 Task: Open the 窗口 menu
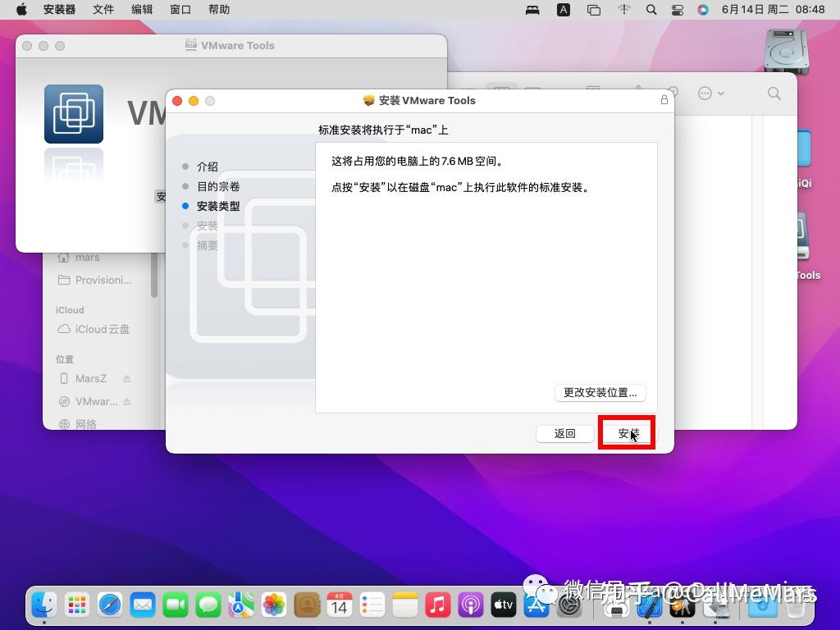[180, 10]
